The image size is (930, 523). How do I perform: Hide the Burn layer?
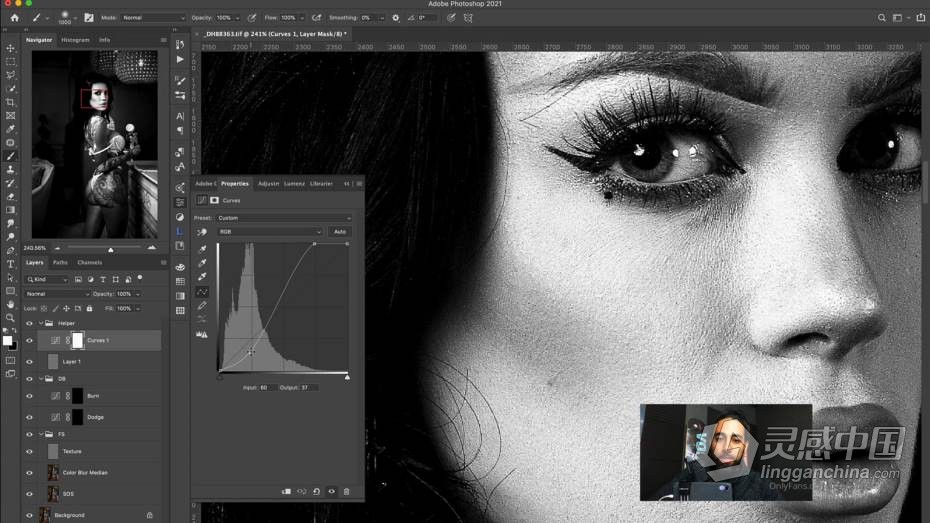29,396
